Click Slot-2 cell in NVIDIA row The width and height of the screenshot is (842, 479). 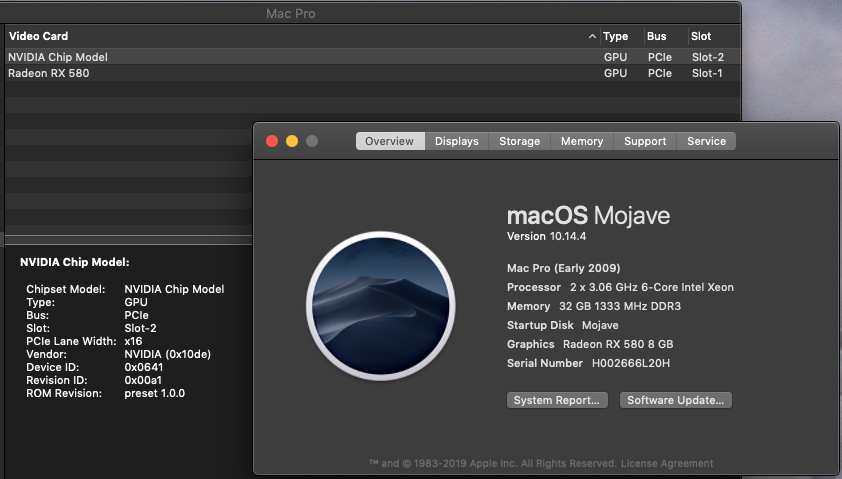click(x=708, y=57)
